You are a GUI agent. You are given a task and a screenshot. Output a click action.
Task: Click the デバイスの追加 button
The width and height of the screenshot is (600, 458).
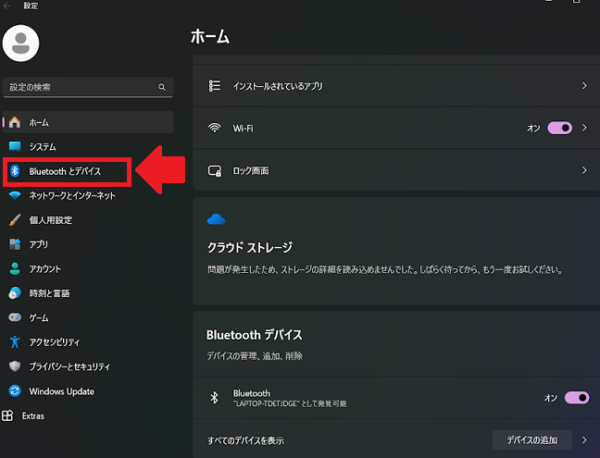click(x=532, y=440)
